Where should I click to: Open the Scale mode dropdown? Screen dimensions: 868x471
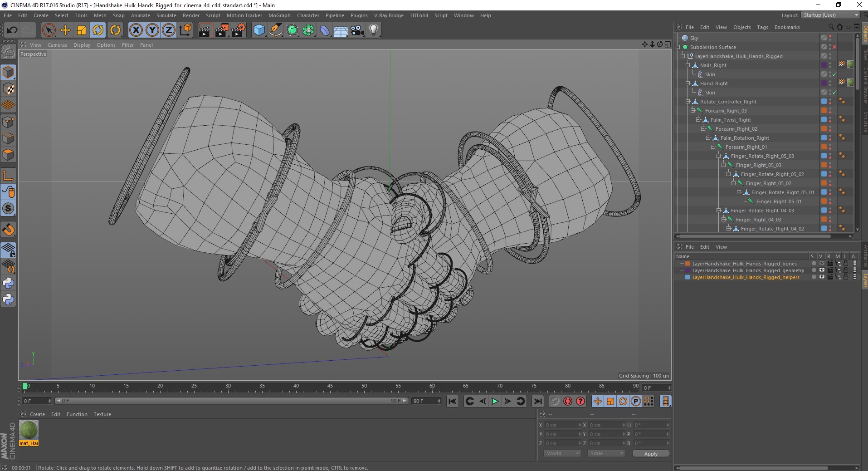point(606,453)
